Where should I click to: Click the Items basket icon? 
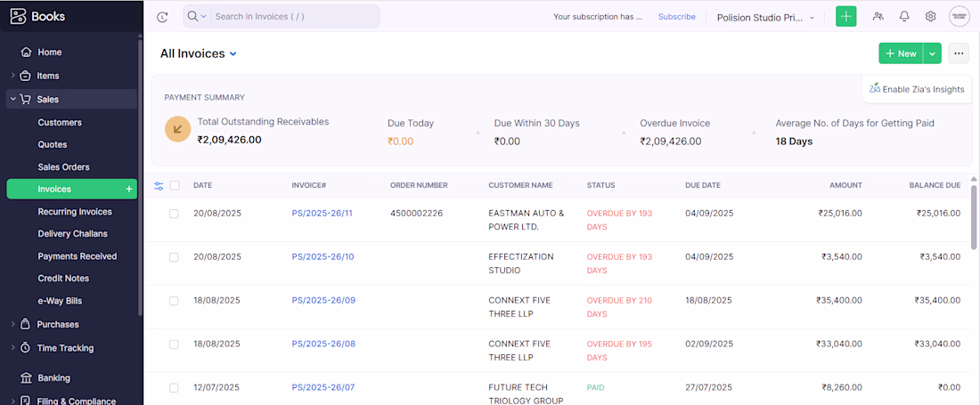pos(26,77)
